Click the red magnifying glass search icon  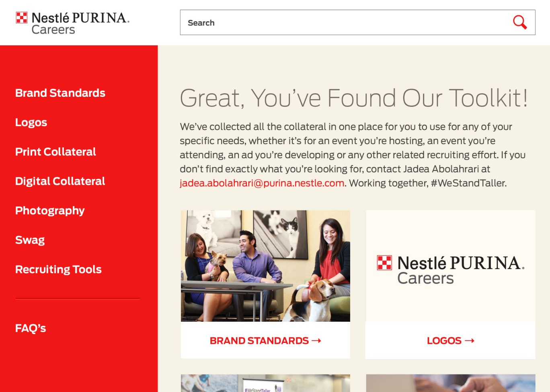click(x=520, y=22)
